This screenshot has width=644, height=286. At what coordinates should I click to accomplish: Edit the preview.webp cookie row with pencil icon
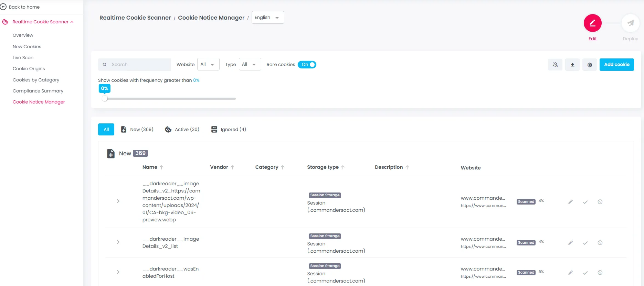tap(570, 202)
